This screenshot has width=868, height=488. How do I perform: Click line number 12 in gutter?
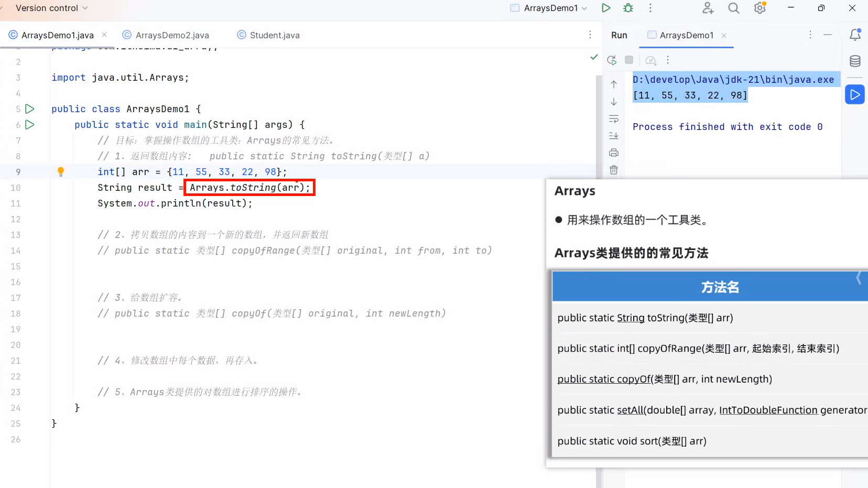tap(16, 219)
